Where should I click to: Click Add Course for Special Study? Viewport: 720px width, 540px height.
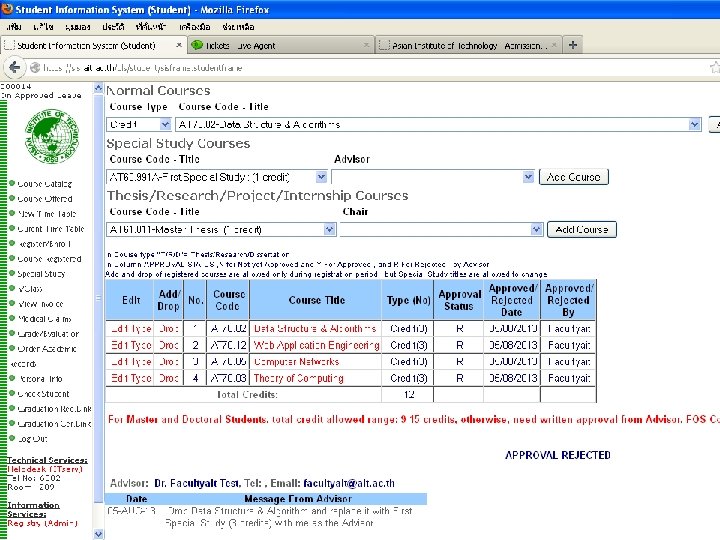point(574,177)
